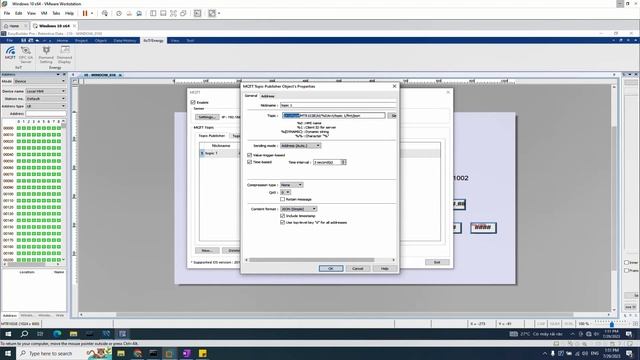The height and width of the screenshot is (360, 640).
Task: Open the VMware VM menu
Action: 44,13
